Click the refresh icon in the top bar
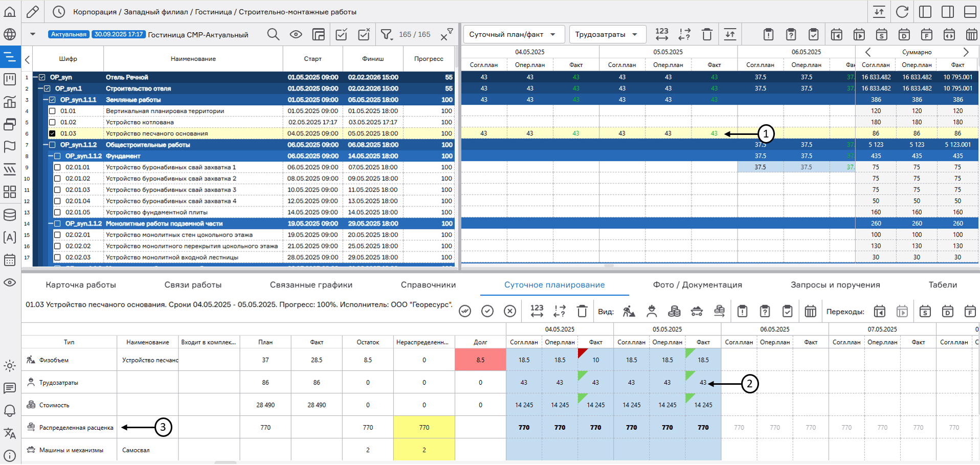This screenshot has width=980, height=465. (902, 11)
